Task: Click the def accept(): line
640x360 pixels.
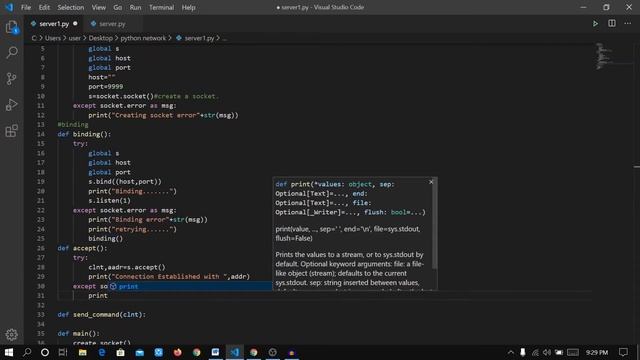Action: pyautogui.click(x=82, y=248)
